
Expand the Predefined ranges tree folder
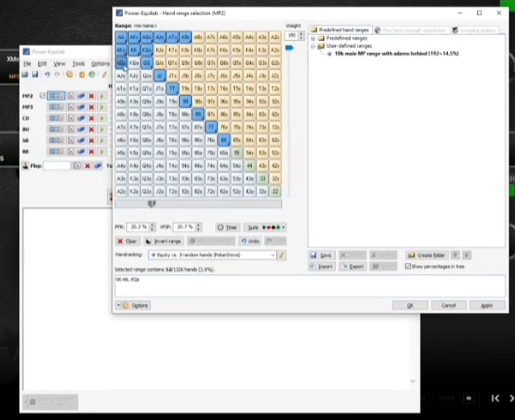pyautogui.click(x=313, y=38)
